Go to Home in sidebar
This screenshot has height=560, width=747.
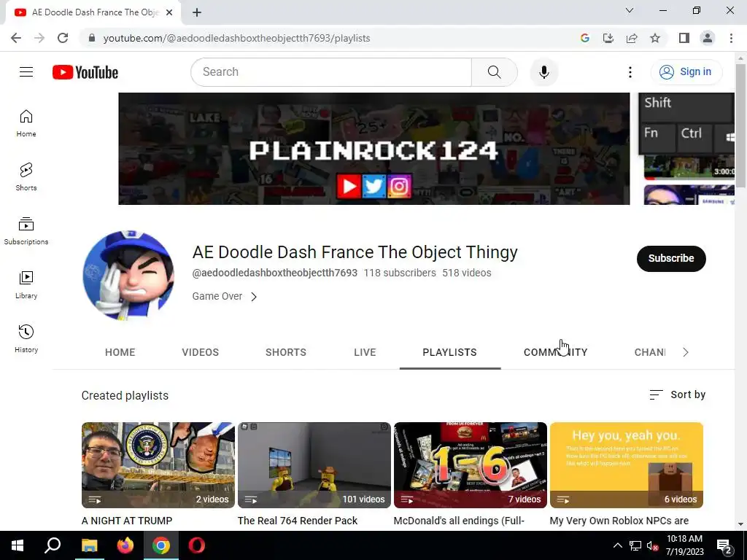[x=26, y=123]
